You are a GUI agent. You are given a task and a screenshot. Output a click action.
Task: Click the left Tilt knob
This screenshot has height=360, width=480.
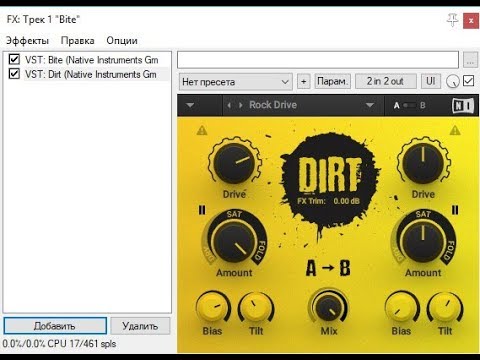[256, 308]
